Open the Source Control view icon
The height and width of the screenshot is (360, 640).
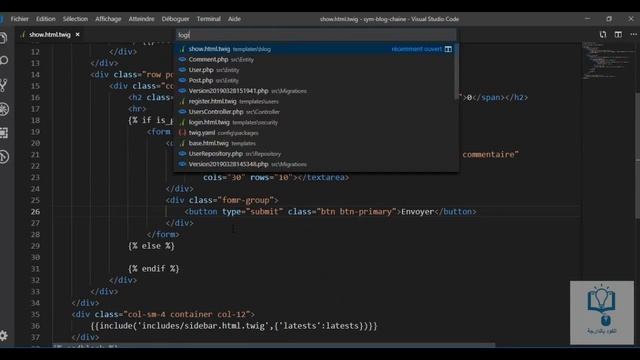4,85
